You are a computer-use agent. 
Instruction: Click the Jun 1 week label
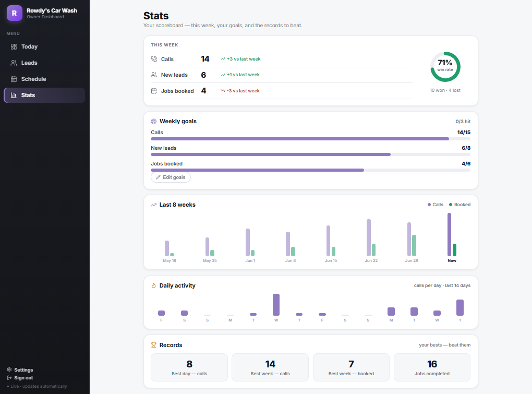(x=250, y=260)
